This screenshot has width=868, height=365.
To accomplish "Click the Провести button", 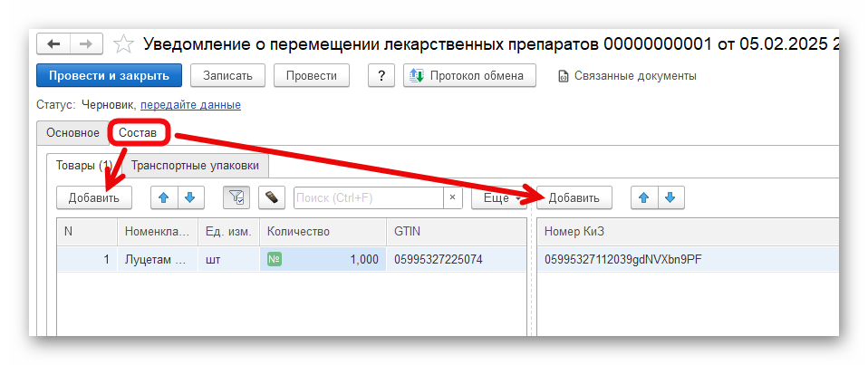I will pos(312,76).
